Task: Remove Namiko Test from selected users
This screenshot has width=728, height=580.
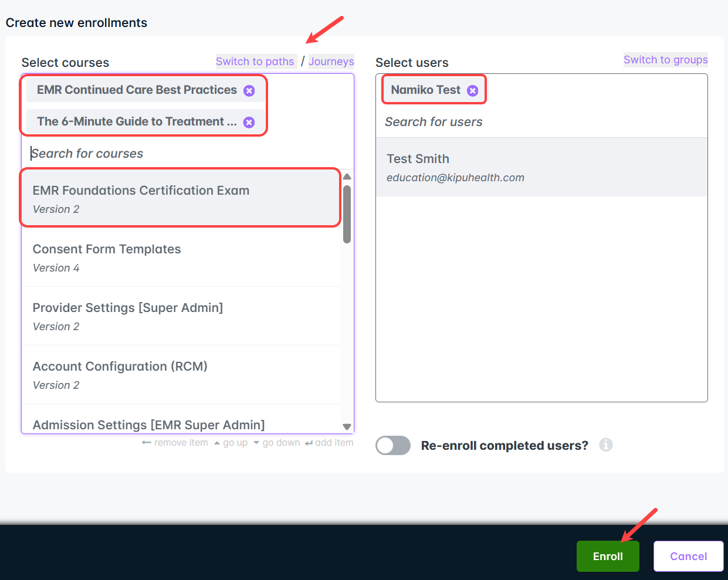Action: (x=472, y=91)
